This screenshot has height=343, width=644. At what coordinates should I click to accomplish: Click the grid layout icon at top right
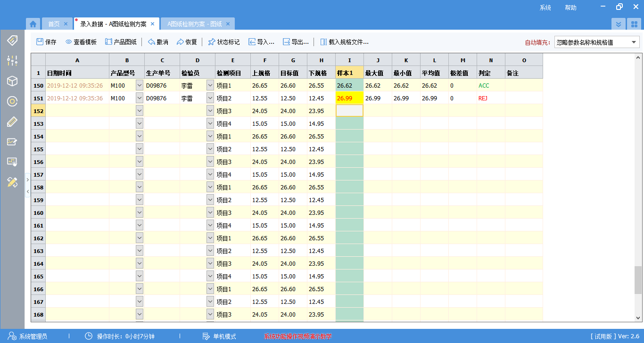[x=634, y=24]
